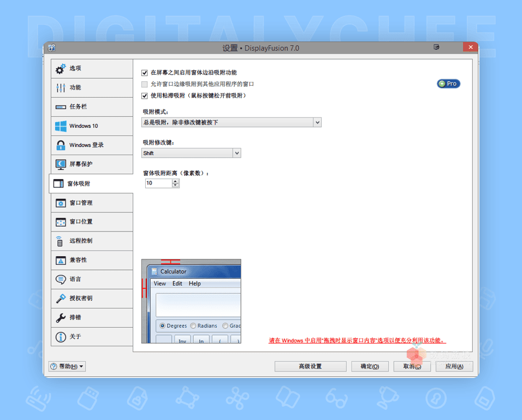
Task: Click the Windows logo icon for Windows 10
Action: [61, 126]
